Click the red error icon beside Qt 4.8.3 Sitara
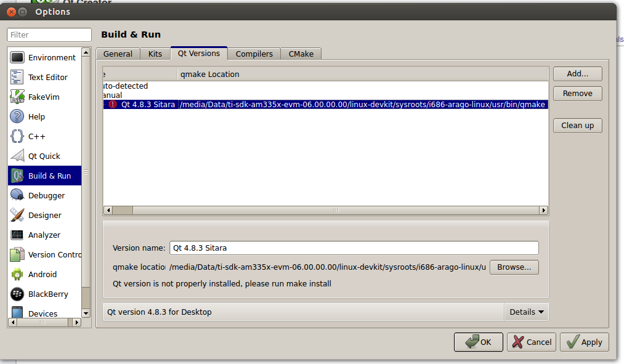This screenshot has width=624, height=364. [113, 104]
